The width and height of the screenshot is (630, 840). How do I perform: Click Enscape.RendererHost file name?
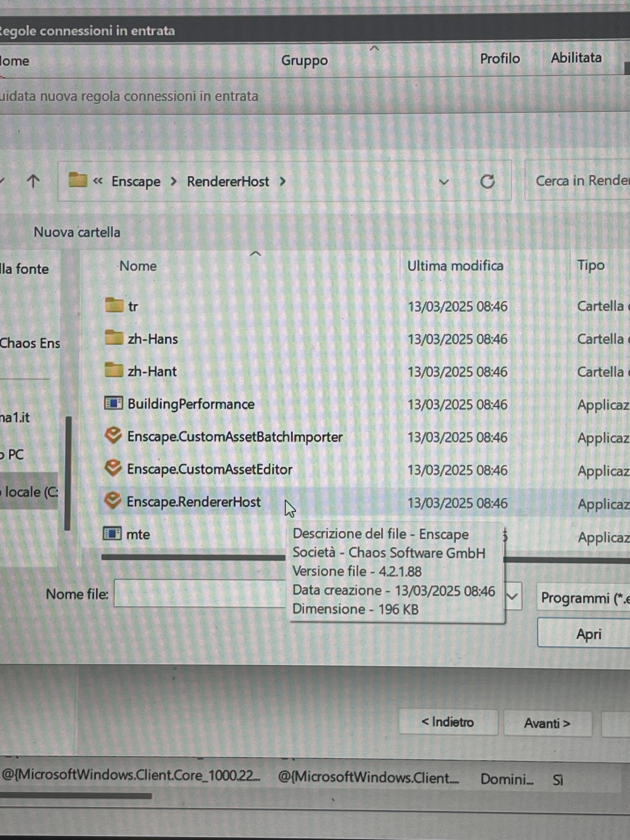point(194,502)
